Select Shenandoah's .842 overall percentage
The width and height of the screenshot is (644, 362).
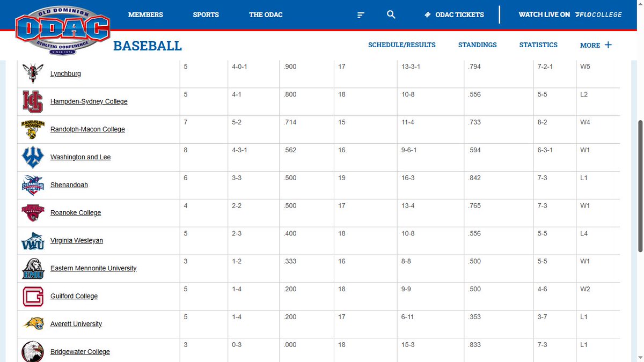(x=474, y=178)
